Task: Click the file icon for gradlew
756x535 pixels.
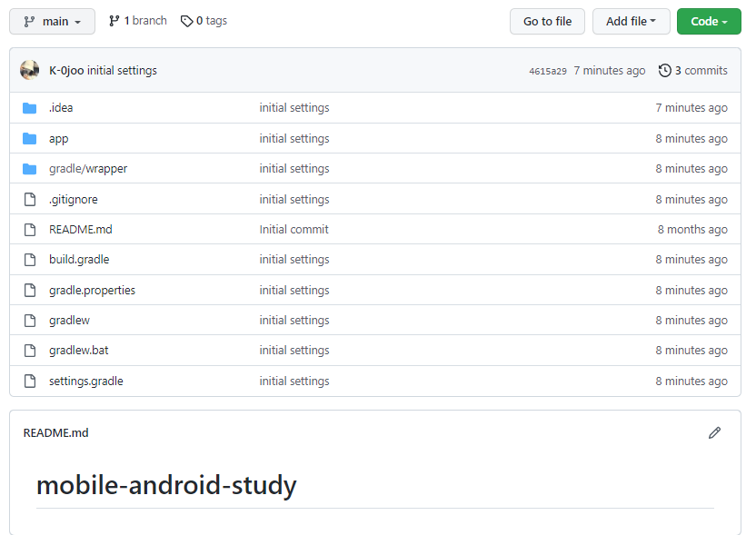Action: tap(30, 321)
